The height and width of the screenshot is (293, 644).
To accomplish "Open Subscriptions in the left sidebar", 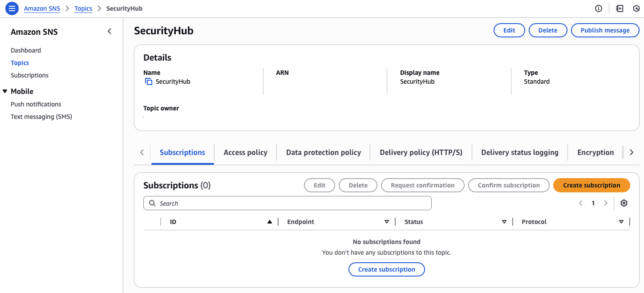I will (x=30, y=75).
